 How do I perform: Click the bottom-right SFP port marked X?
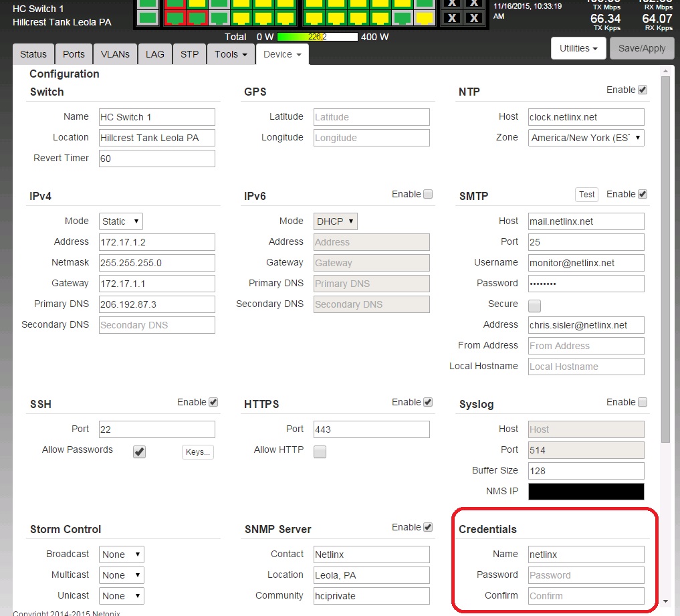pos(474,18)
